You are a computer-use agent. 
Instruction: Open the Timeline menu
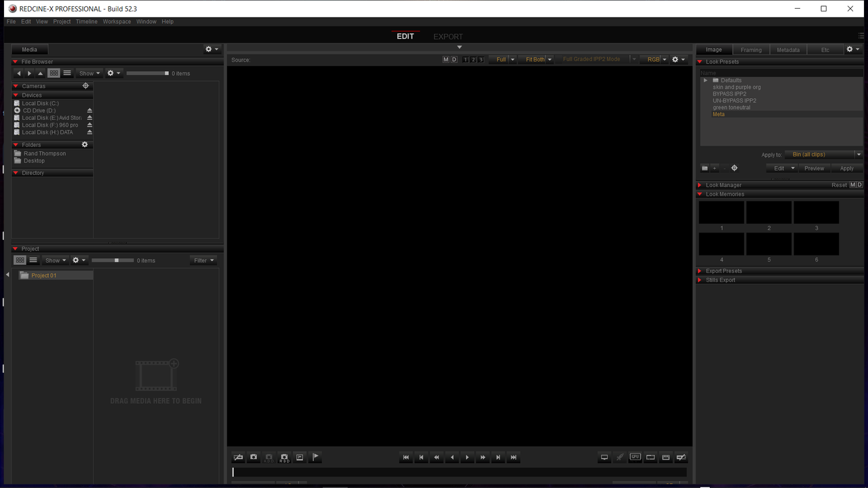(x=86, y=22)
